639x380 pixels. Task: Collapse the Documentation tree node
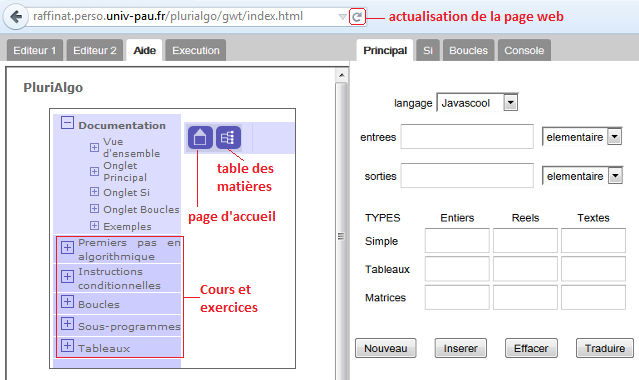[67, 122]
